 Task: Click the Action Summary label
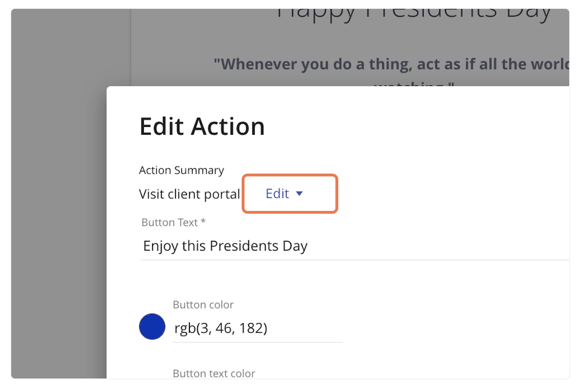click(x=181, y=170)
